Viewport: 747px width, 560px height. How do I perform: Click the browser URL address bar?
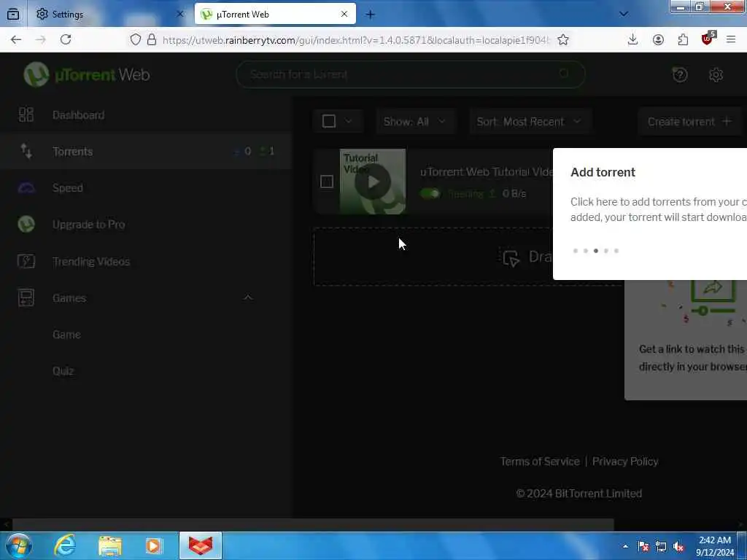tap(356, 40)
